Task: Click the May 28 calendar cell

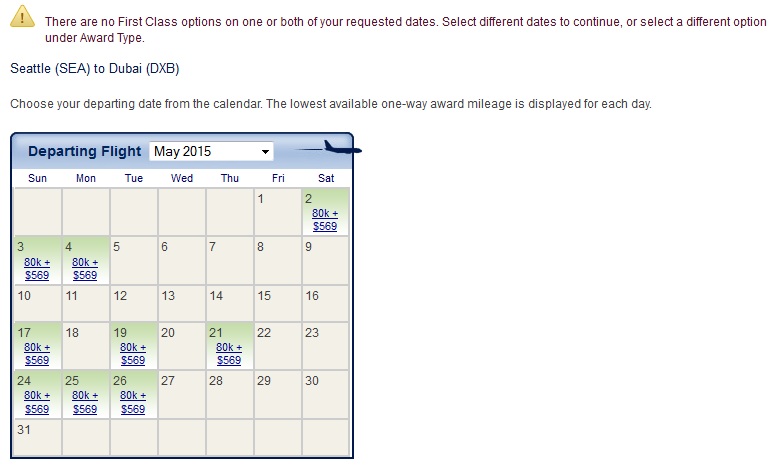Action: 230,395
